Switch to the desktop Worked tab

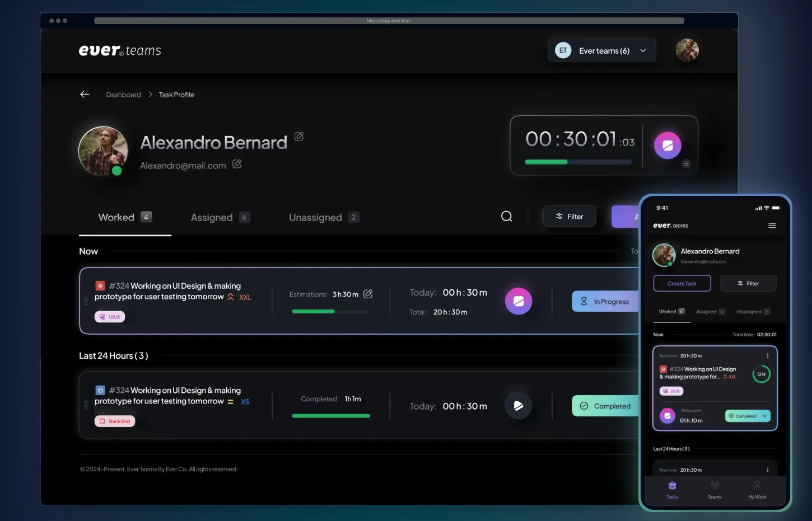(125, 217)
